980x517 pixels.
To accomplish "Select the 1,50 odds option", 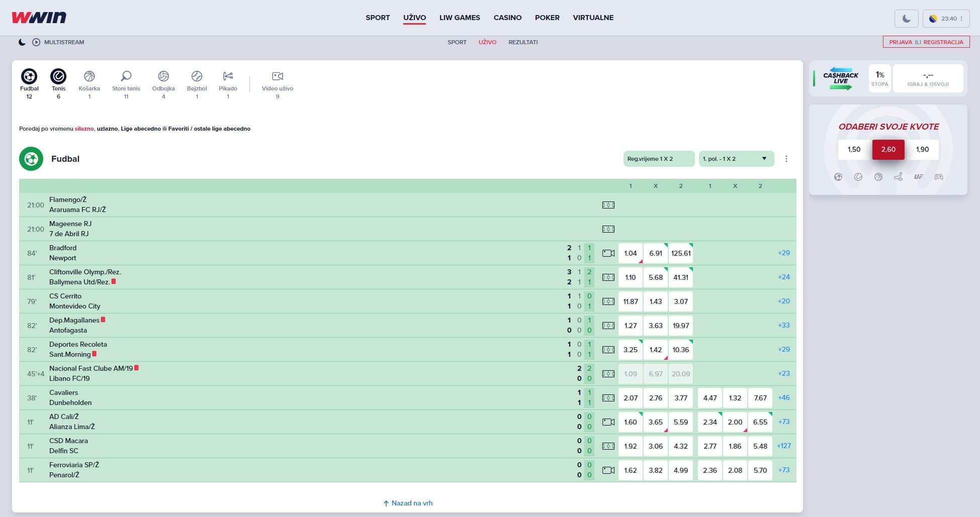I will 854,149.
